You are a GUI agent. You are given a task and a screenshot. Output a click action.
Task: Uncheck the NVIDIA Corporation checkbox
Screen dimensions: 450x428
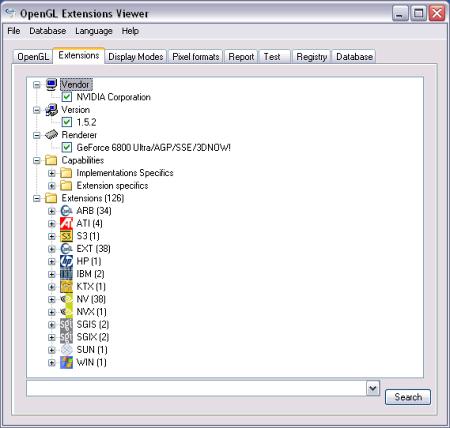pyautogui.click(x=67, y=97)
